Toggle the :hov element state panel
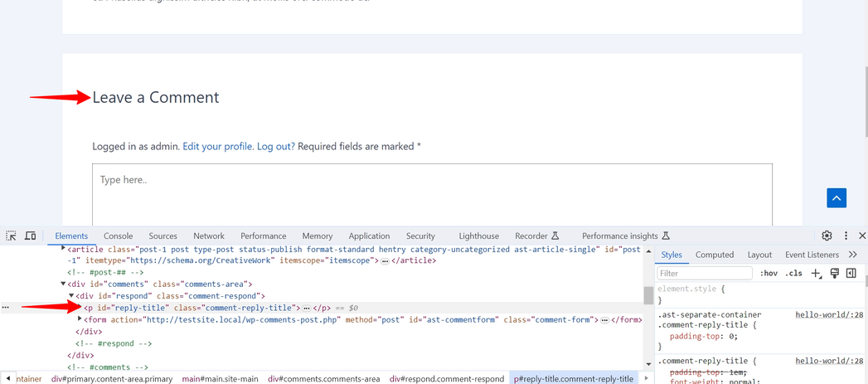Screen dimensions: 868x384 (769, 274)
